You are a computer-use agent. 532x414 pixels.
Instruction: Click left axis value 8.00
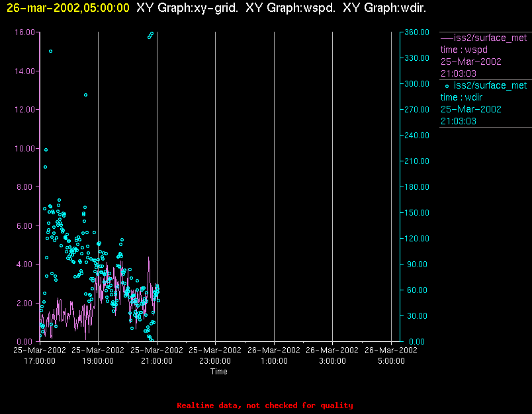(26, 187)
